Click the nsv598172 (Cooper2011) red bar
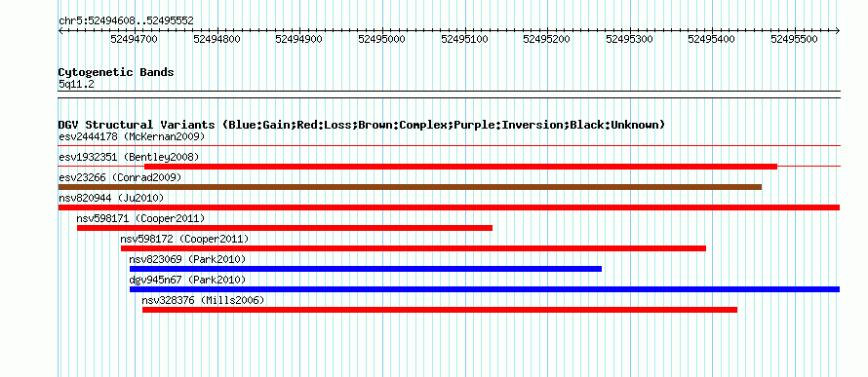The width and height of the screenshot is (868, 377). click(x=414, y=248)
